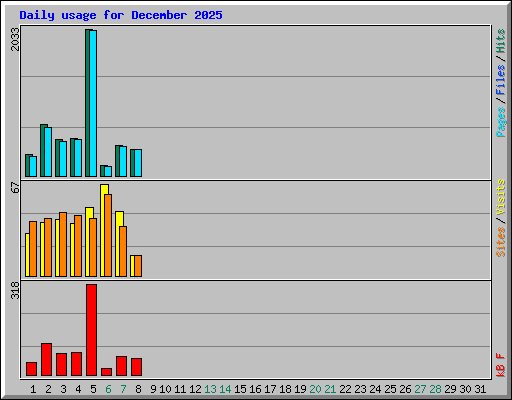Click the cyan hits bar for day 8
The image size is (512, 400).
(138, 163)
